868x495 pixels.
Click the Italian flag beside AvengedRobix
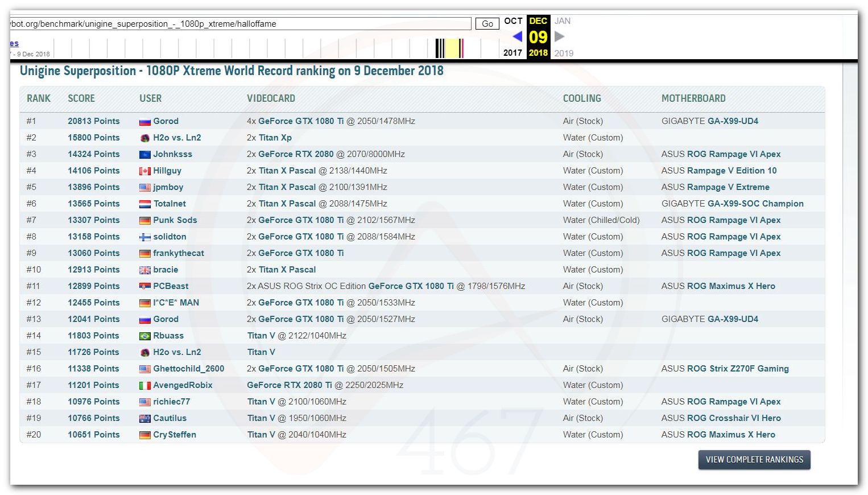point(145,386)
